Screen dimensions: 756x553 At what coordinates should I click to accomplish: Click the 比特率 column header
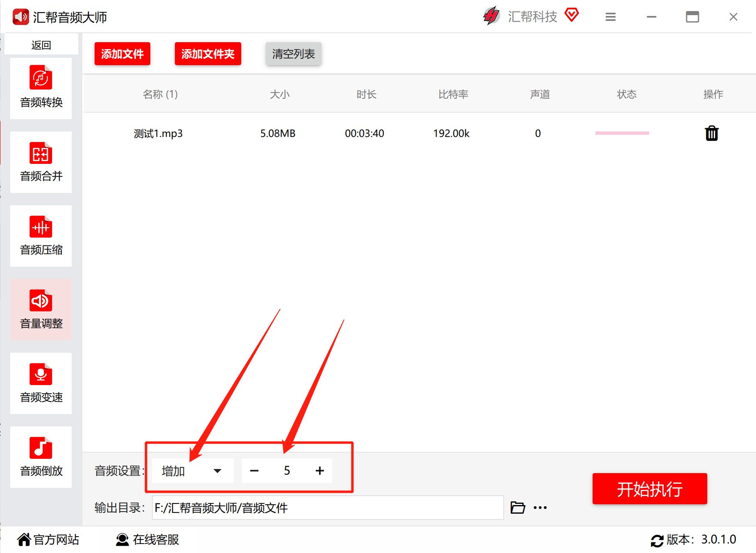click(453, 94)
